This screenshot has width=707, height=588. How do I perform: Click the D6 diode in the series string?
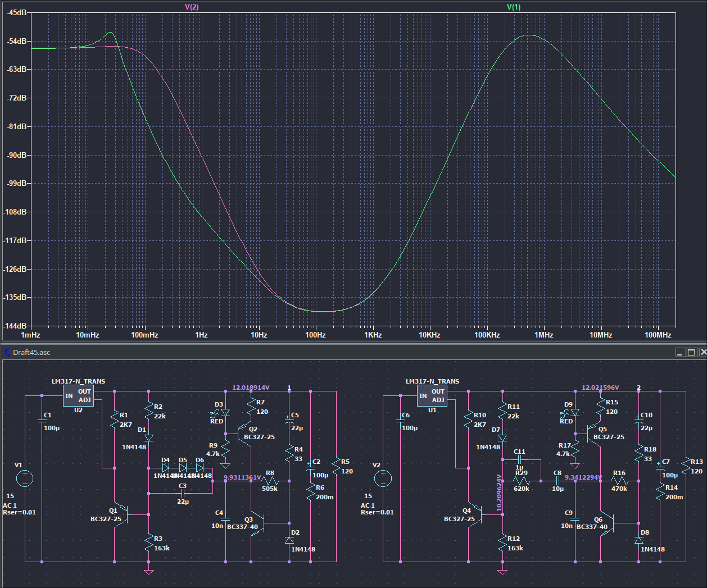(200, 468)
